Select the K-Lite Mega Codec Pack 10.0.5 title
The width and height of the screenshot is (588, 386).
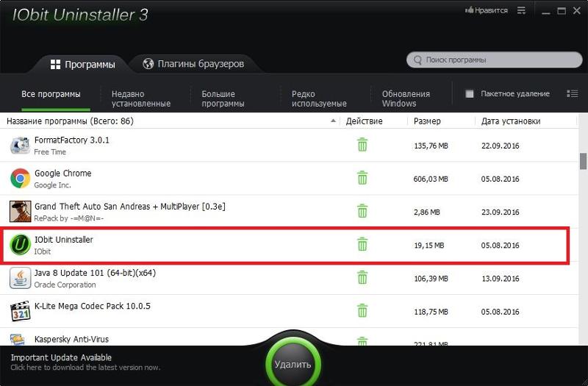[x=93, y=306]
